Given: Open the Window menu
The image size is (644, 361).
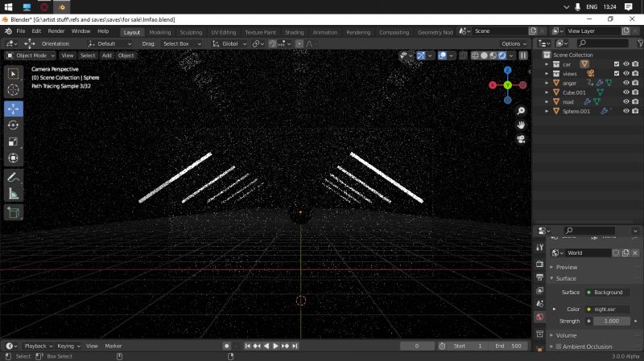Looking at the screenshot, I should [x=80, y=31].
